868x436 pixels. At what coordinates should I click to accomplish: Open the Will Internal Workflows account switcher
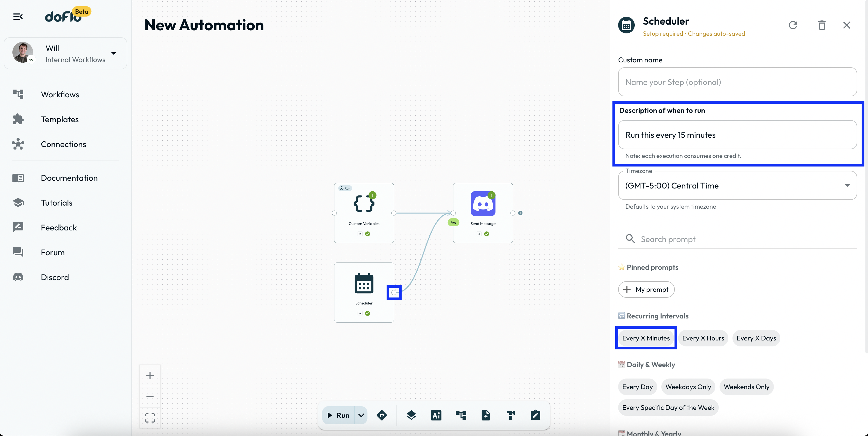(x=65, y=53)
